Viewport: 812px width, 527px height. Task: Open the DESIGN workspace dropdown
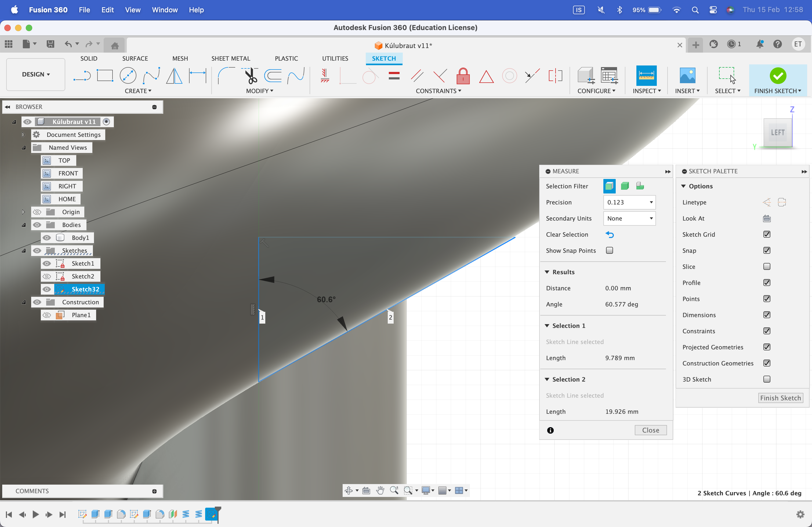35,74
